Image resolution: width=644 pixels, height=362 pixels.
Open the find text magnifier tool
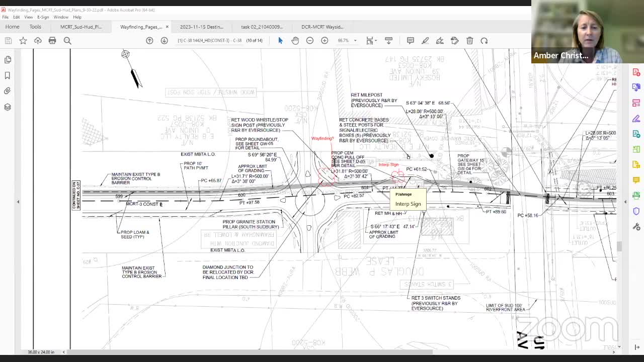(x=67, y=41)
